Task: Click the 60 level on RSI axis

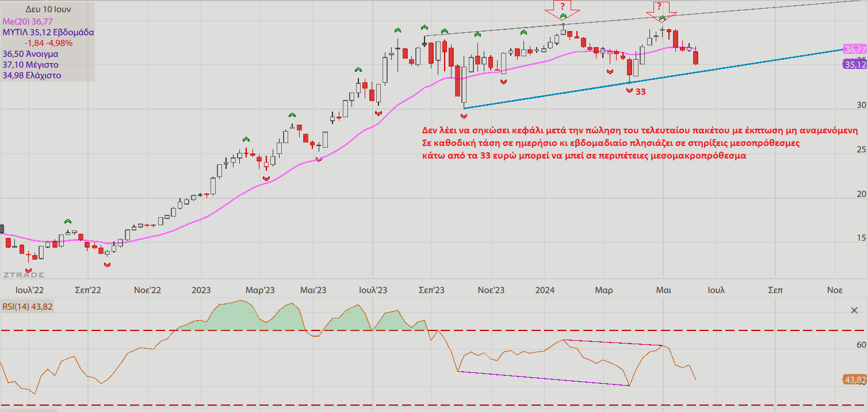Action: point(862,345)
